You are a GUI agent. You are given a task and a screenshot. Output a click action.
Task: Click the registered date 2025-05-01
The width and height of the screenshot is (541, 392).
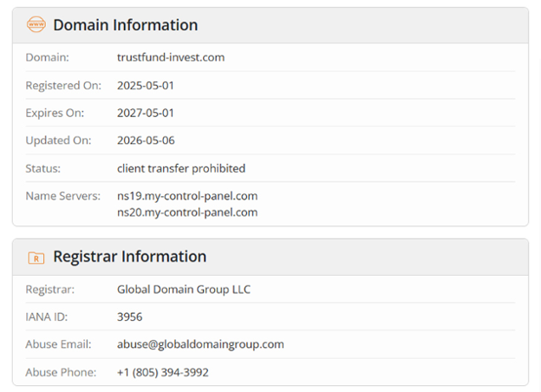146,86
